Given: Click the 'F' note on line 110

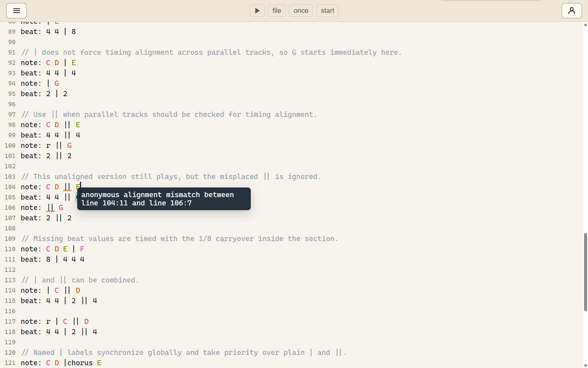Looking at the screenshot, I should 82,249.
